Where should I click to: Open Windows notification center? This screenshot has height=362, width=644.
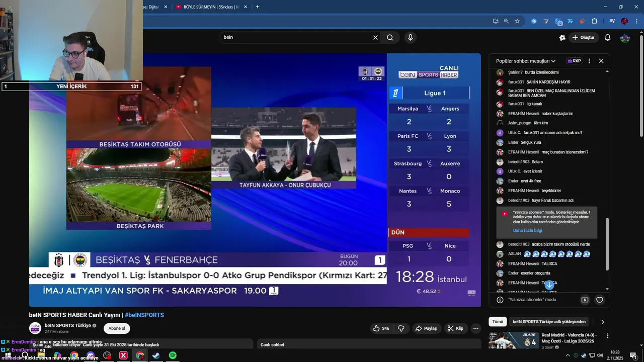point(633,355)
